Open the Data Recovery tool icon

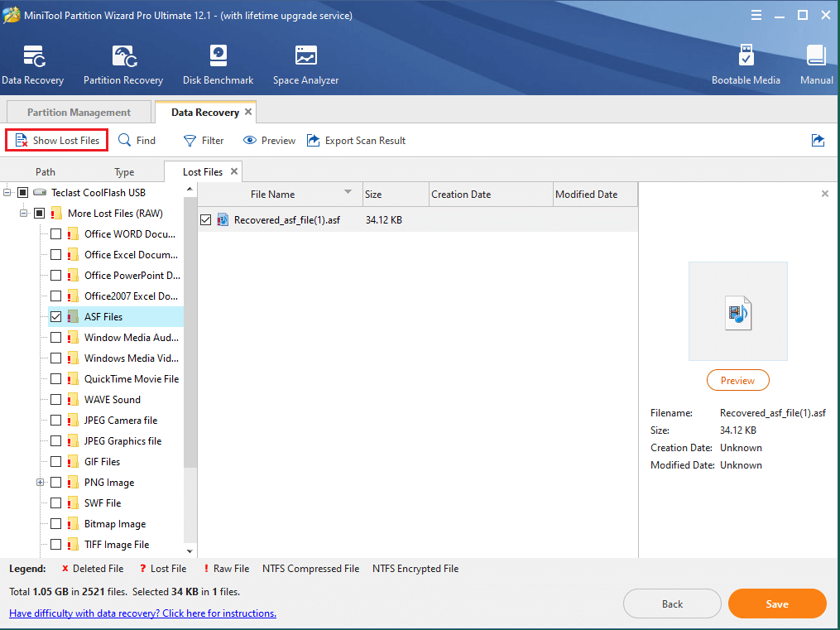pyautogui.click(x=33, y=56)
